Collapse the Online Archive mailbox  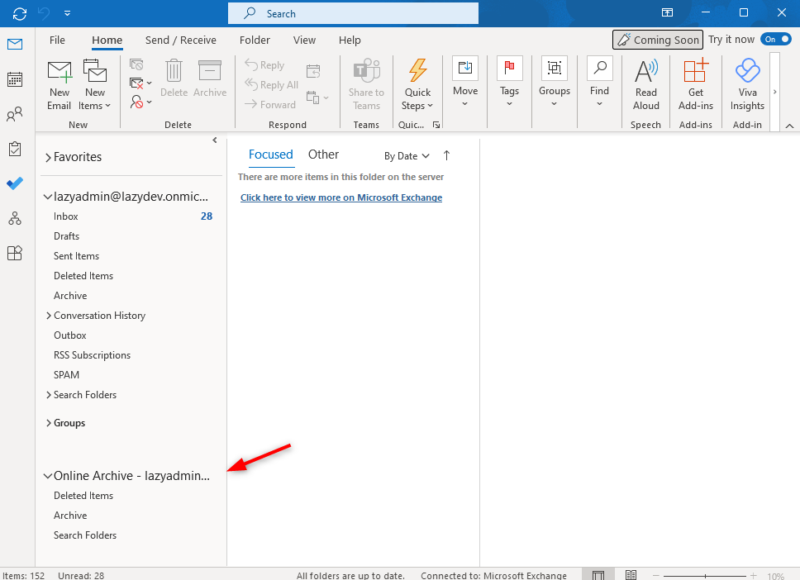[x=48, y=475]
